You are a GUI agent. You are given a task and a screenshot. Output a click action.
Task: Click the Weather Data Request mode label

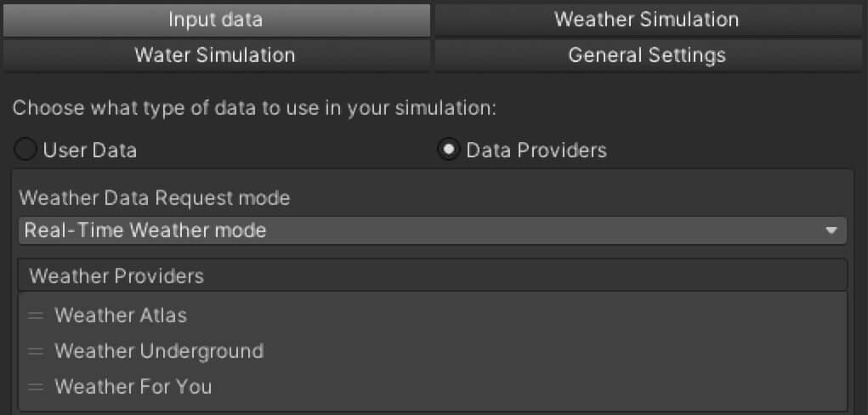(154, 198)
